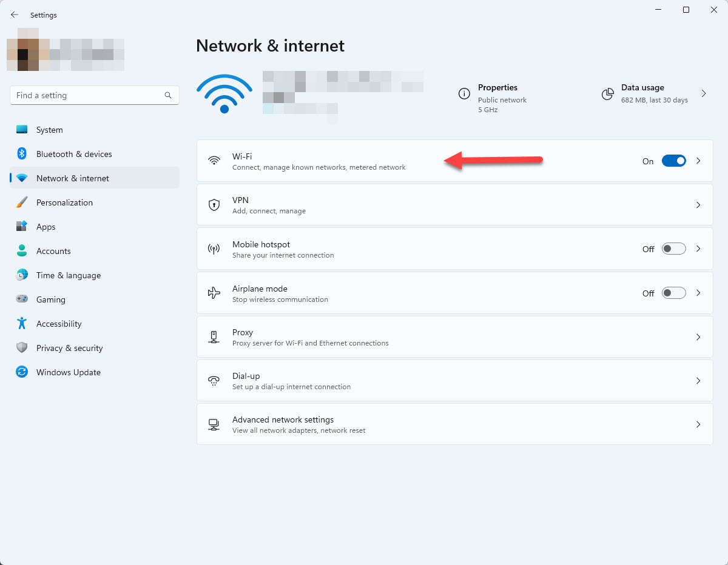Click the Properties info icon
Screen dimensions: 728x565
(x=464, y=94)
